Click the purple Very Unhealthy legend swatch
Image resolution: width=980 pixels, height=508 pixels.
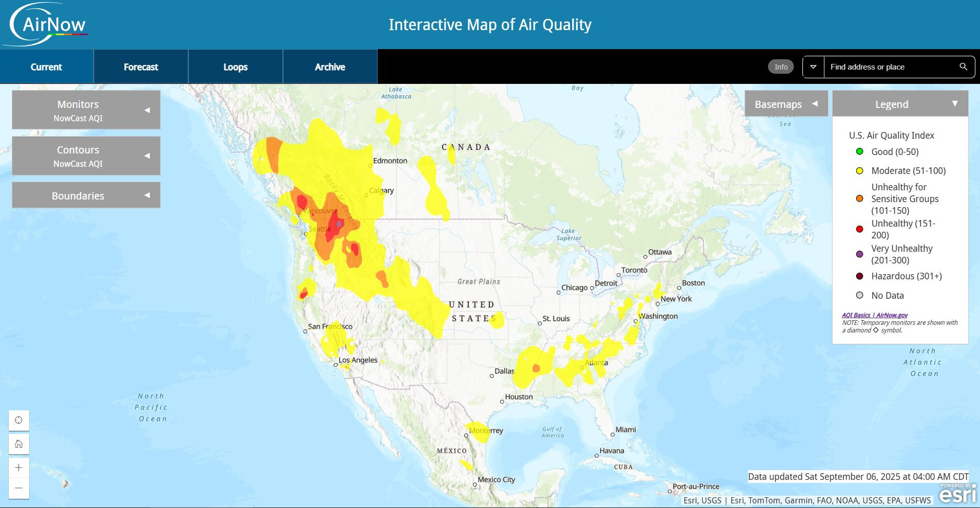tap(860, 254)
